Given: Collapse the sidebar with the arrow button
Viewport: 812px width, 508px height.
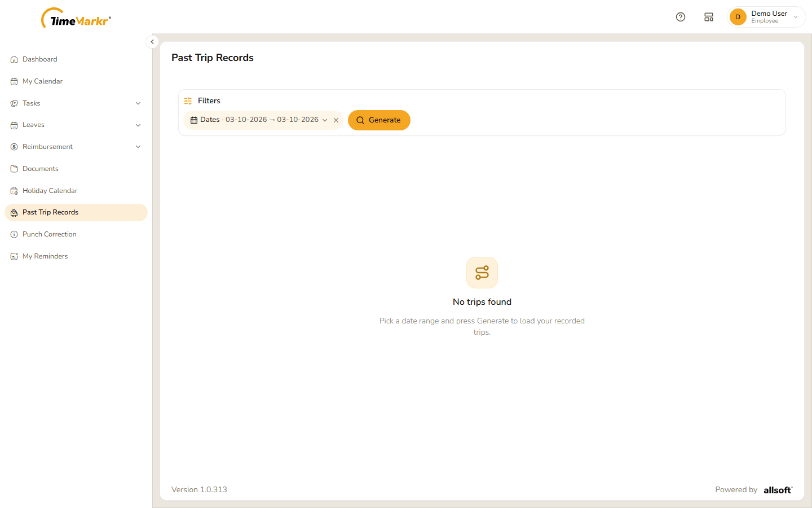Looking at the screenshot, I should click(152, 42).
